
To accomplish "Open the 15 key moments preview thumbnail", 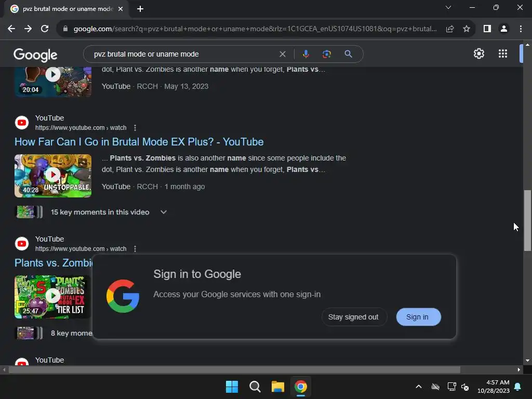I will pyautogui.click(x=29, y=212).
